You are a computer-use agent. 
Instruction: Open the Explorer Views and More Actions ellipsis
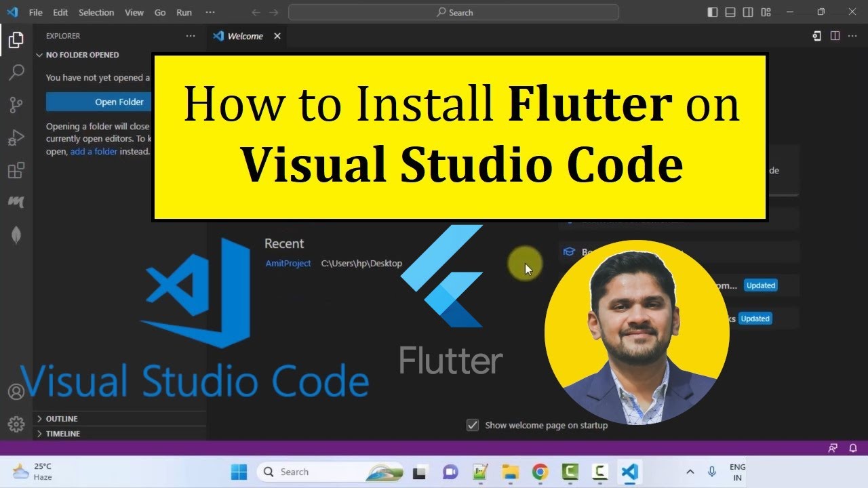pos(191,36)
